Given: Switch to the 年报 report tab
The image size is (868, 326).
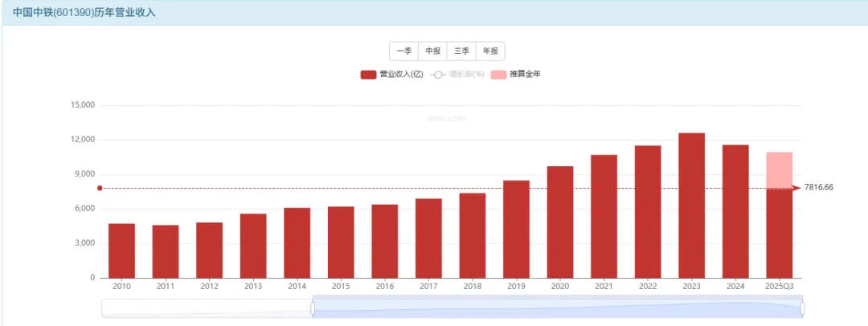Looking at the screenshot, I should click(490, 51).
